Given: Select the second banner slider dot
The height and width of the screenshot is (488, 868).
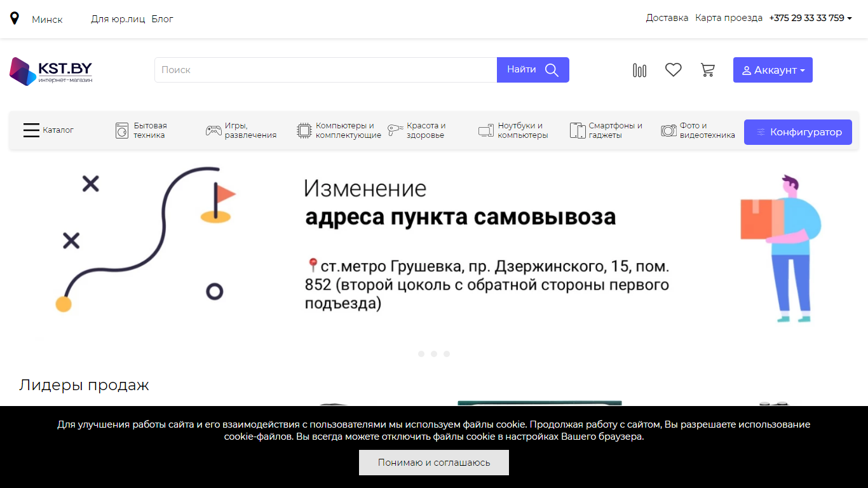Looking at the screenshot, I should click(434, 354).
